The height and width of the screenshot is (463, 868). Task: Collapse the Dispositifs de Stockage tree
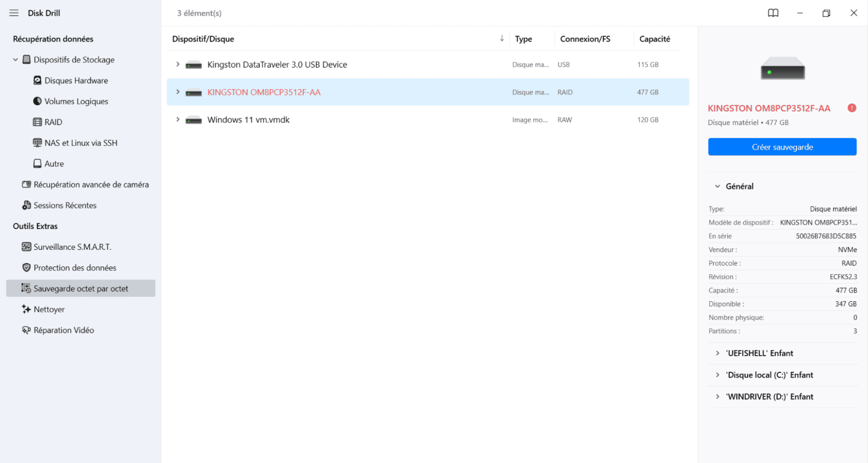16,60
